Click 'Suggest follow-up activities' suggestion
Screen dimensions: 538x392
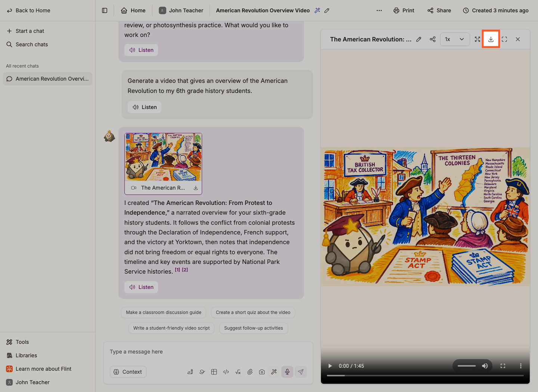253,328
